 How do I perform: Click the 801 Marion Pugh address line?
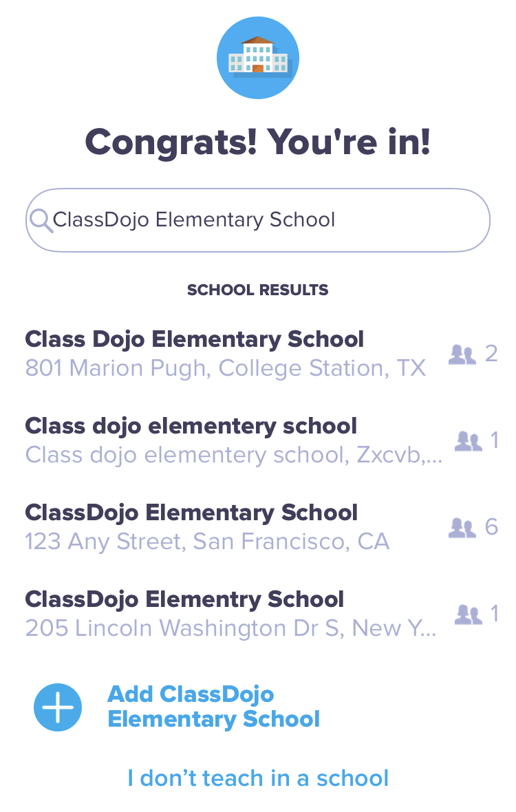pyautogui.click(x=225, y=368)
